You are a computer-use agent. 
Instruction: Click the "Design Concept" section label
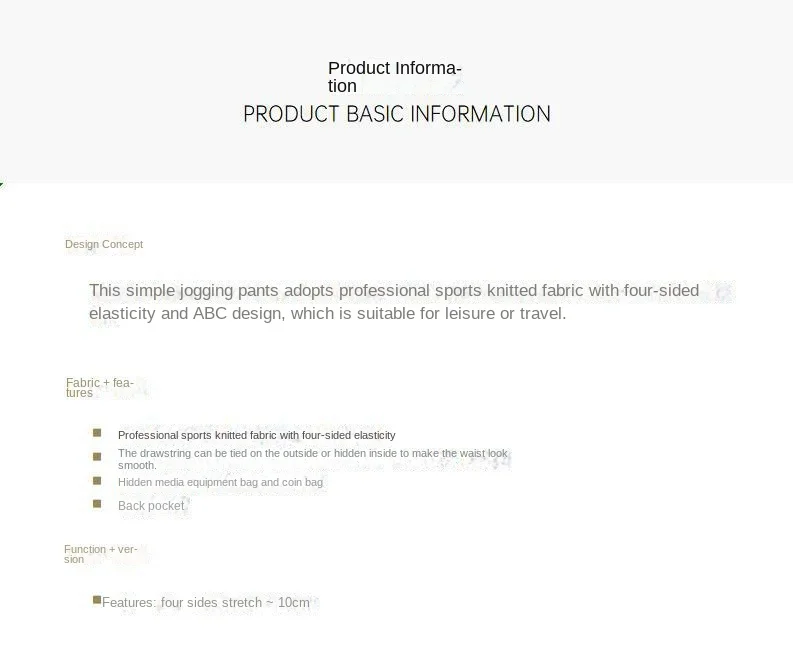[x=104, y=244]
